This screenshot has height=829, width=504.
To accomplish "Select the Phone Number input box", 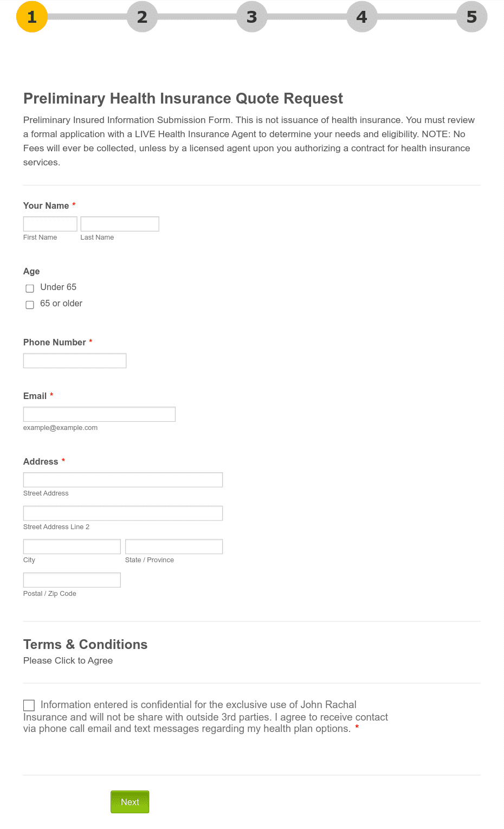I will click(x=75, y=361).
